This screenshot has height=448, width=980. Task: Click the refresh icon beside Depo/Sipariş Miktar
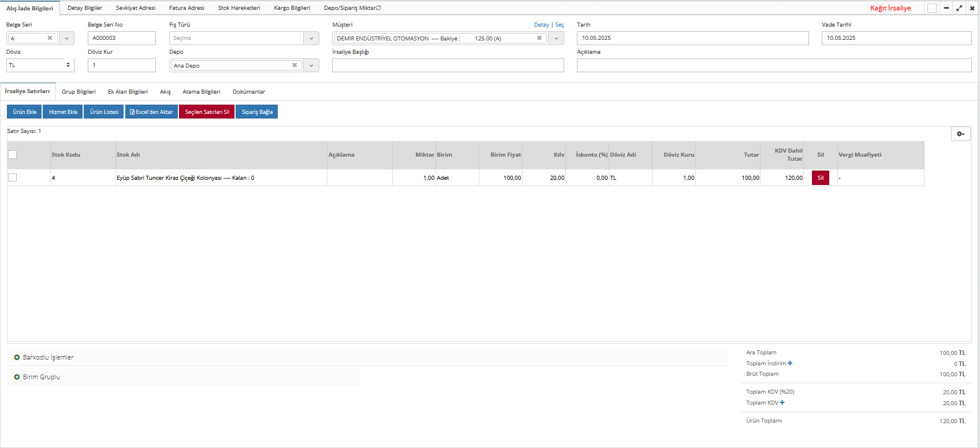[379, 8]
